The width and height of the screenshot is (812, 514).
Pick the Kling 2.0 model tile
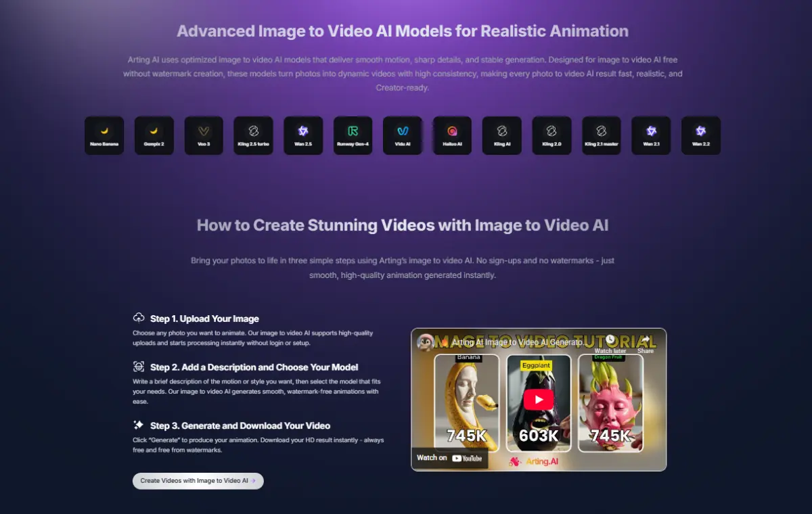[x=551, y=135]
